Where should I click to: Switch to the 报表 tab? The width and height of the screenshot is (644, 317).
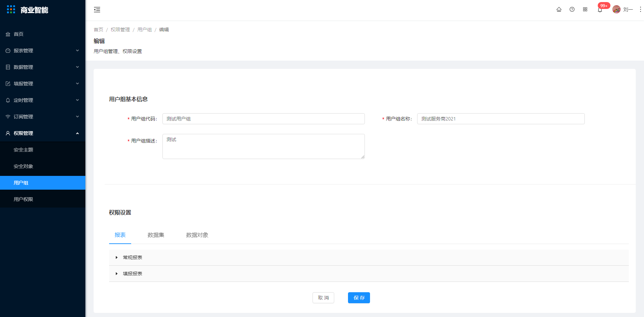(x=120, y=235)
